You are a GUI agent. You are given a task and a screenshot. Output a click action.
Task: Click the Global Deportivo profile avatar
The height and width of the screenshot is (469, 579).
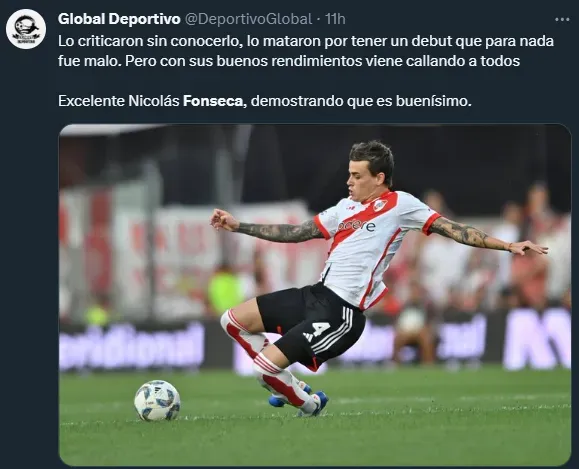(x=26, y=29)
